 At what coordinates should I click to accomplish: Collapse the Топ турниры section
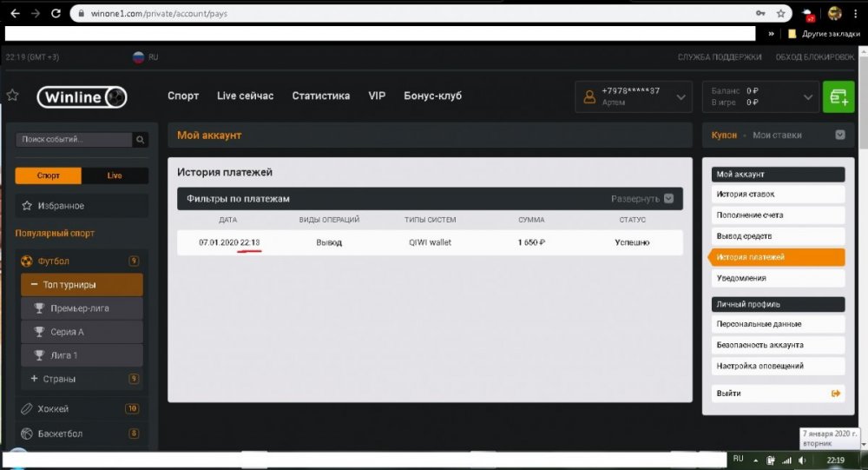(34, 284)
